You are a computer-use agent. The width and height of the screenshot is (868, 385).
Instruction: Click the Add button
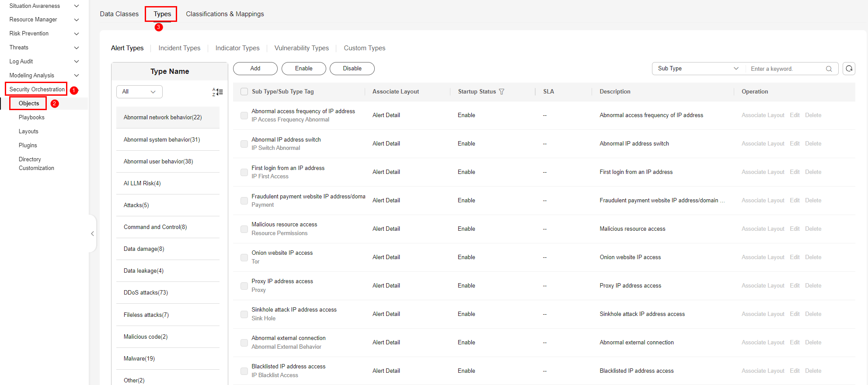pos(255,69)
